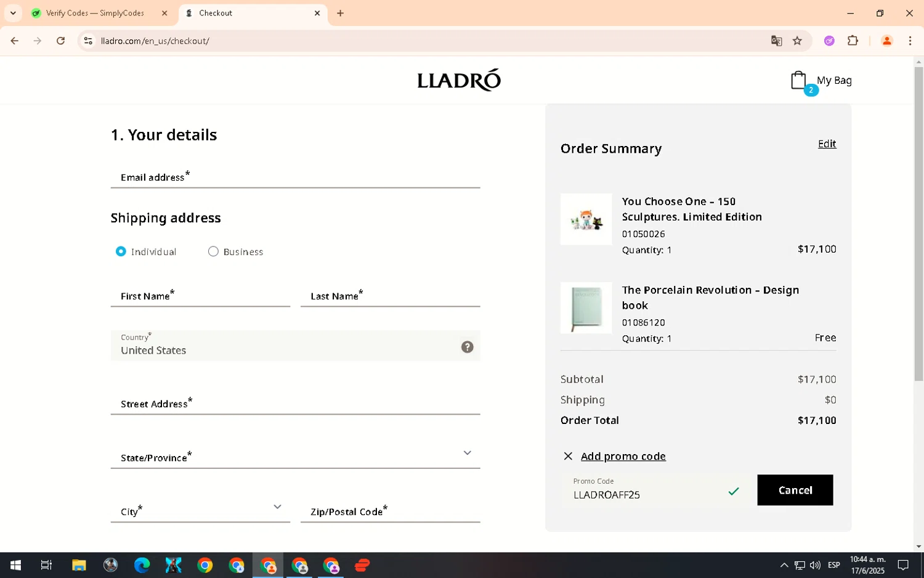Expand the State/Province dropdown
This screenshot has height=578, width=924.
(468, 453)
